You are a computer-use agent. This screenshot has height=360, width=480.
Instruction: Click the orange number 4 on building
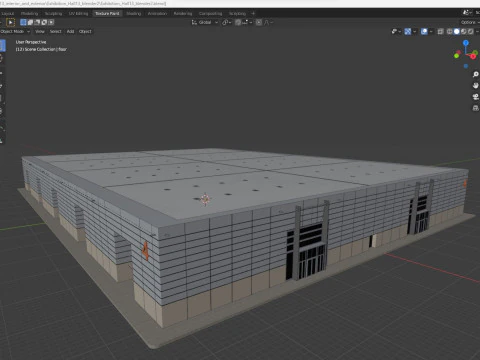145,251
